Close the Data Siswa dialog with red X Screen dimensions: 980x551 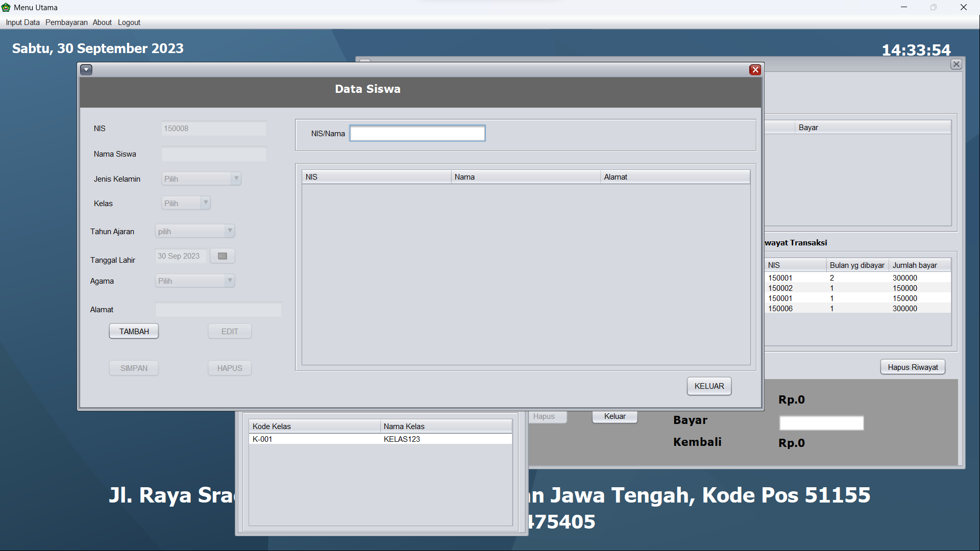pos(755,70)
